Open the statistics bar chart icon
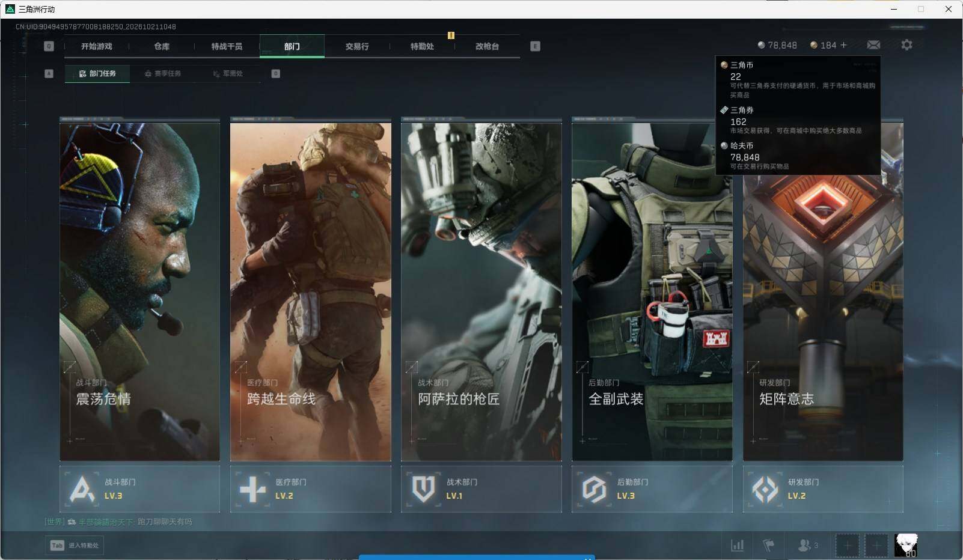 (x=737, y=545)
